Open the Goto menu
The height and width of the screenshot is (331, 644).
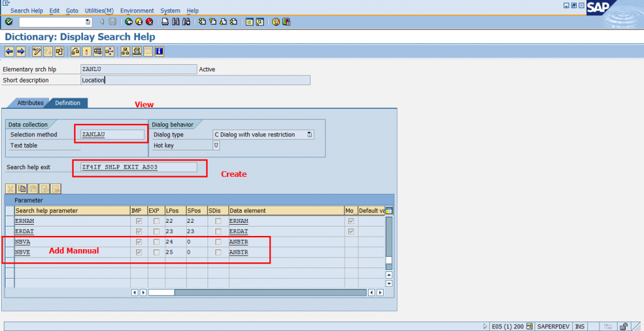[72, 11]
